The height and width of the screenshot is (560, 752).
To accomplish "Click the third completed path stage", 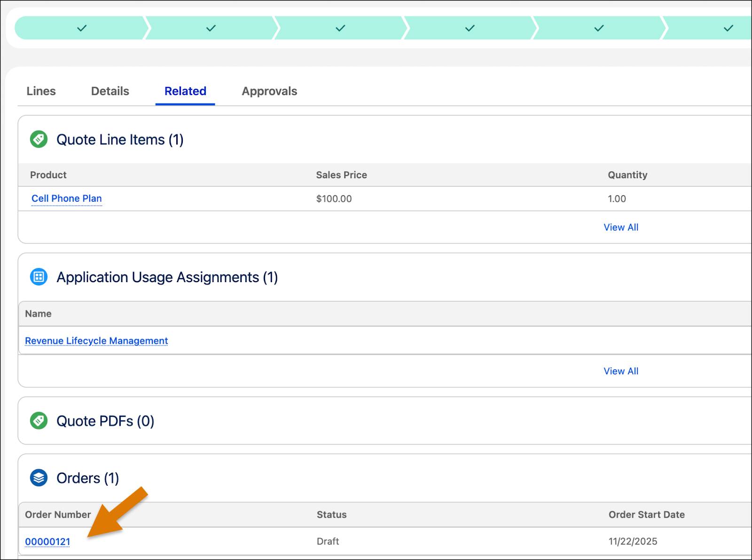I will click(x=340, y=28).
